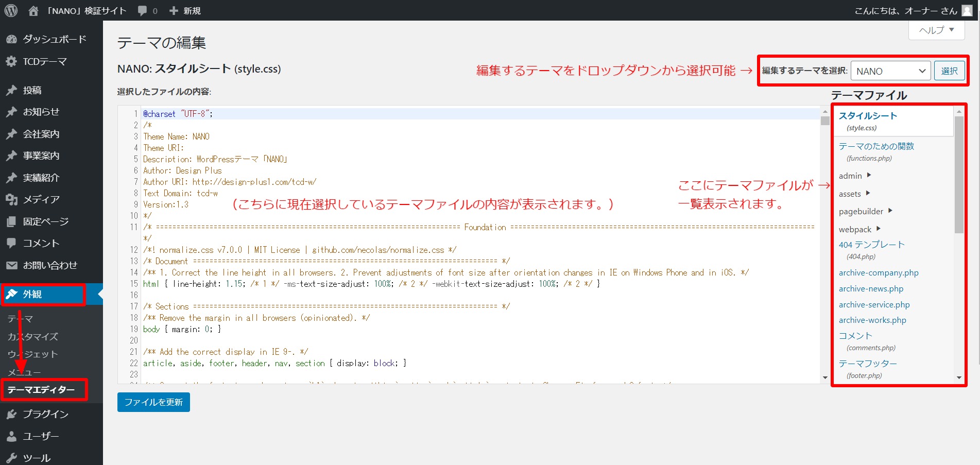Image resolution: width=980 pixels, height=465 pixels.
Task: Expand the pagebuilder folder in theme files
Action: tap(866, 212)
